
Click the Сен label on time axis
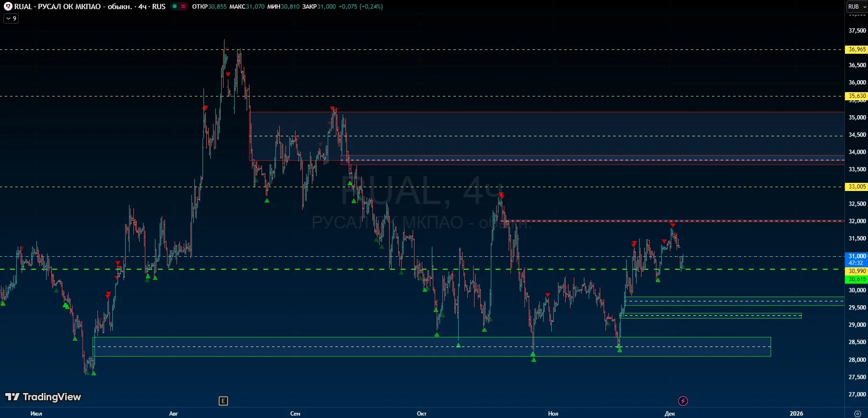296,414
